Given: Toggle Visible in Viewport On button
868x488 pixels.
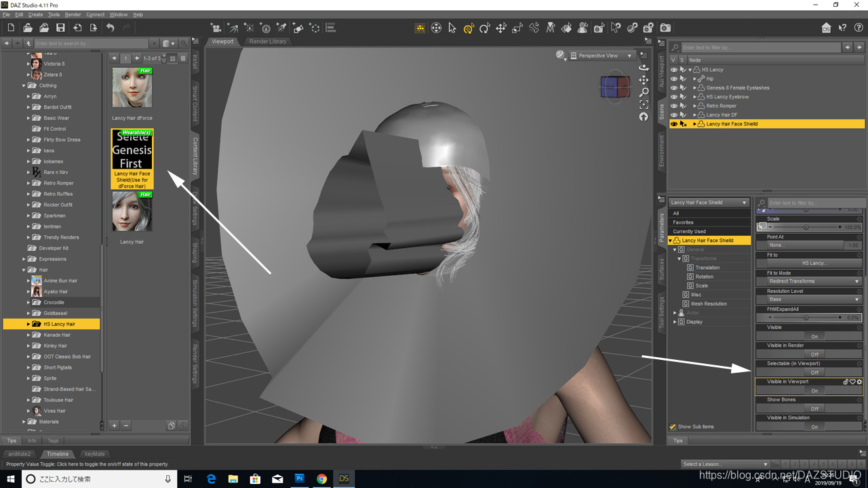Looking at the screenshot, I should (814, 391).
